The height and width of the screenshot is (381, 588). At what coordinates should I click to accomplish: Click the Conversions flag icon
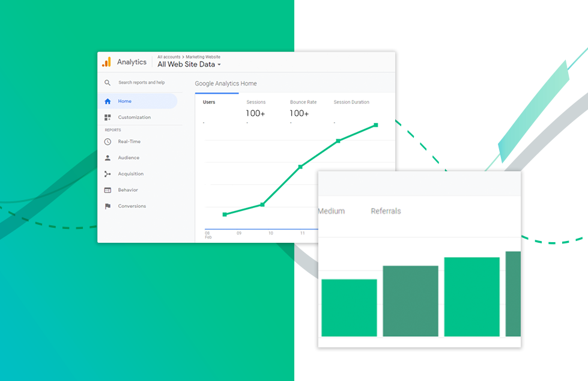click(x=108, y=207)
